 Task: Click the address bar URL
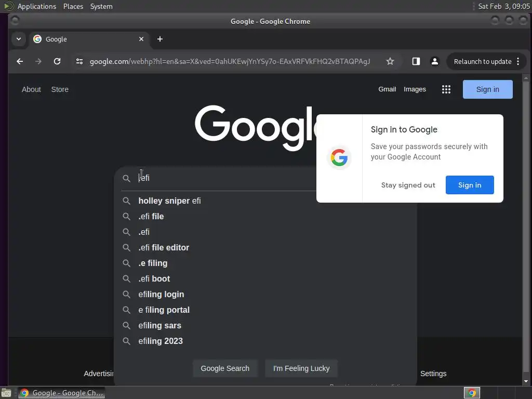click(x=230, y=61)
